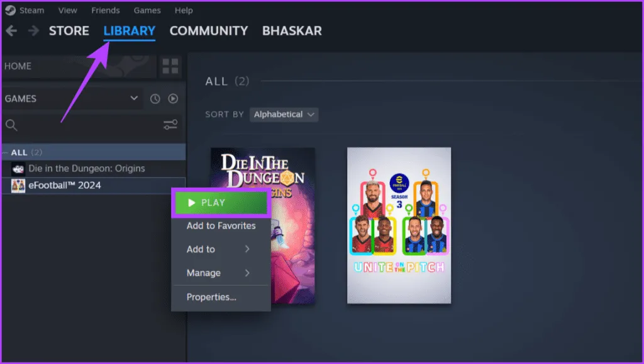Choose Add to Favorites option
The image size is (644, 364).
(221, 225)
